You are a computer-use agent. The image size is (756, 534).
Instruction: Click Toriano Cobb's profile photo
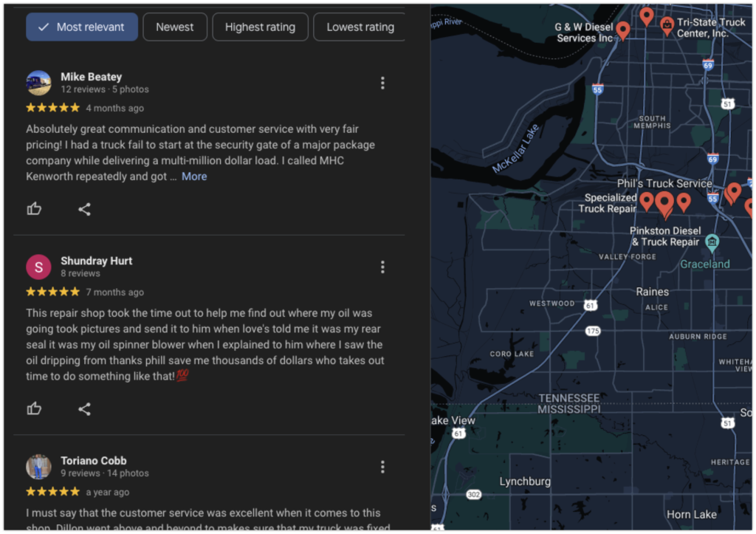[38, 467]
